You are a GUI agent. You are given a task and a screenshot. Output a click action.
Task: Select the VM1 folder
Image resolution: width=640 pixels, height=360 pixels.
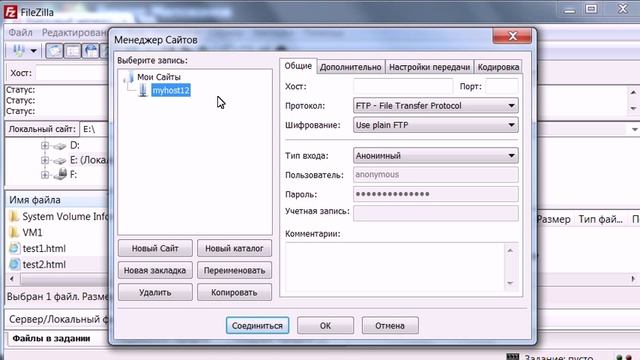(x=32, y=232)
